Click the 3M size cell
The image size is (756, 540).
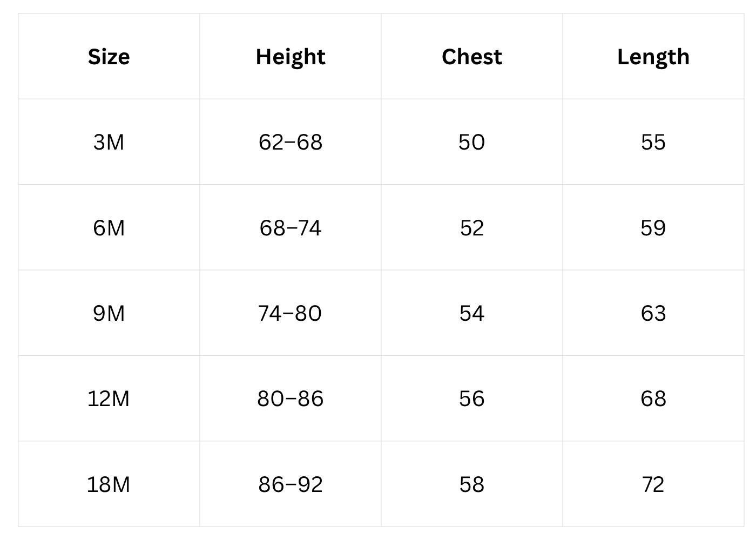pos(109,142)
